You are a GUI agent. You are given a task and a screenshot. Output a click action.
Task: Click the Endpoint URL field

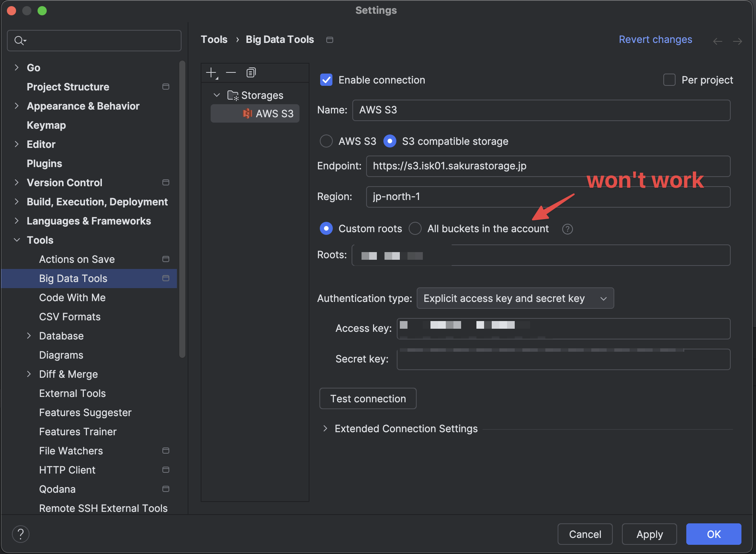point(548,166)
